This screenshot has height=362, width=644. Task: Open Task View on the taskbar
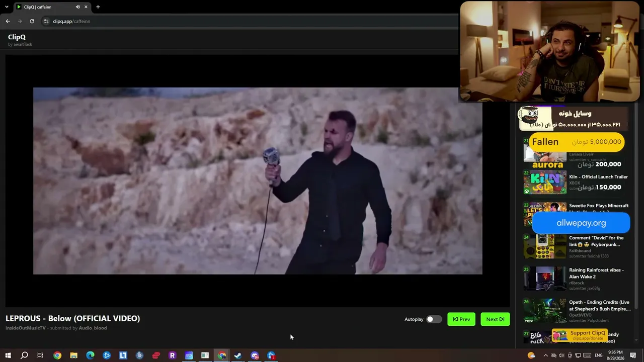pos(40,355)
